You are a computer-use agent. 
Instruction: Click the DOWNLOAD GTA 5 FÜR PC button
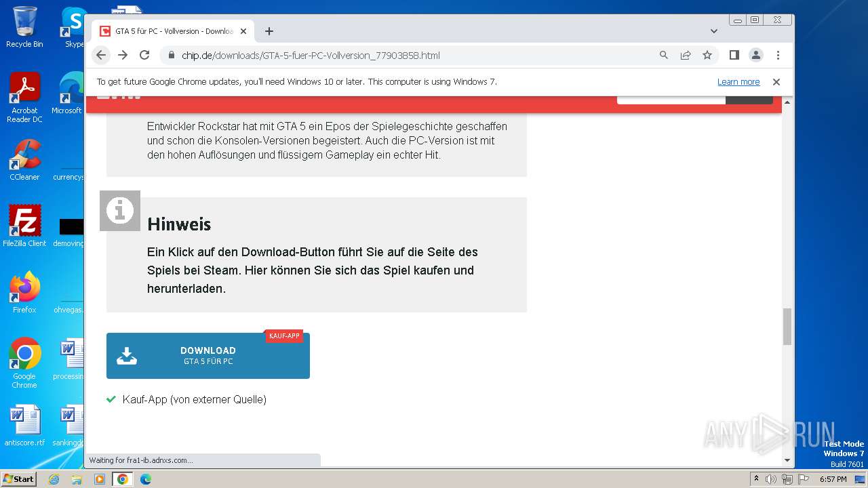[x=208, y=356]
